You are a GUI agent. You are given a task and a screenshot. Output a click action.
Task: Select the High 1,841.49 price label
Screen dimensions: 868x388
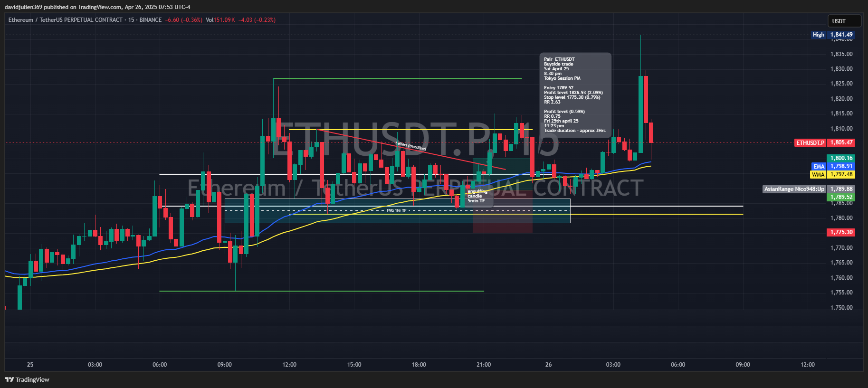point(833,35)
